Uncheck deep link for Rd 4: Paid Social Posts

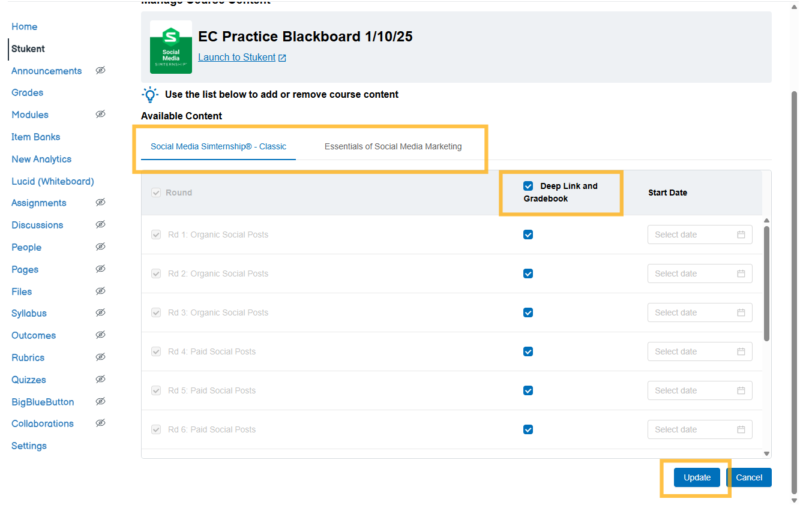click(x=528, y=351)
